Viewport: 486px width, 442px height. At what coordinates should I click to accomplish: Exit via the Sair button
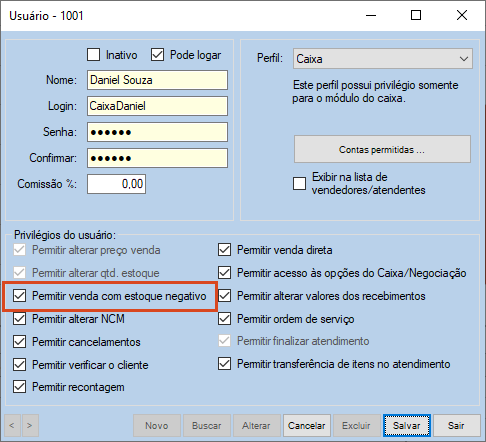[456, 425]
